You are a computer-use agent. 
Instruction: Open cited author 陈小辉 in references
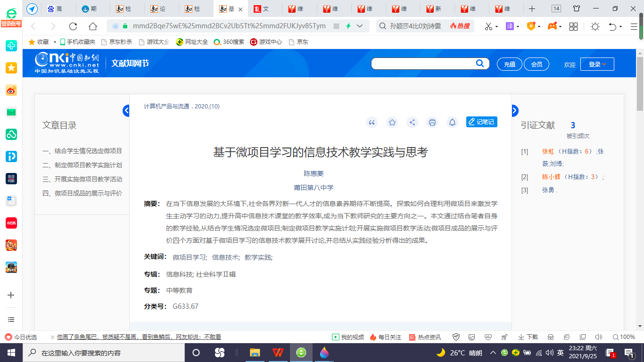551,177
